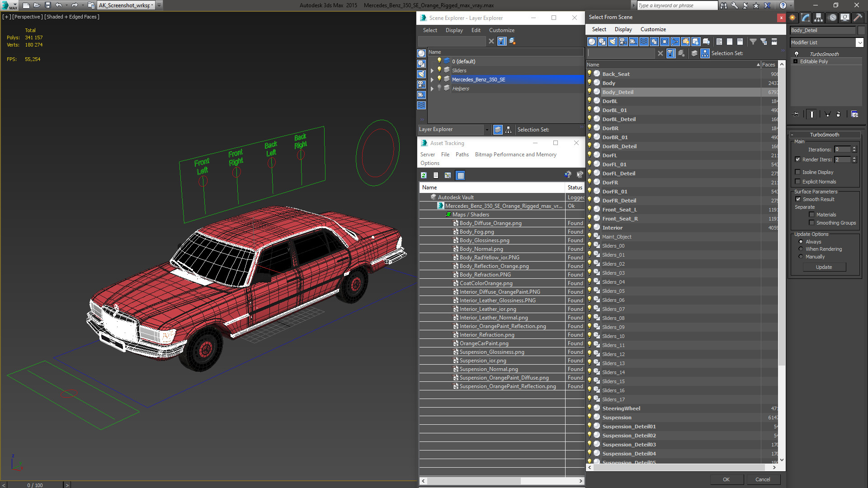
Task: Toggle Smooth Result checkbox
Action: 798,199
